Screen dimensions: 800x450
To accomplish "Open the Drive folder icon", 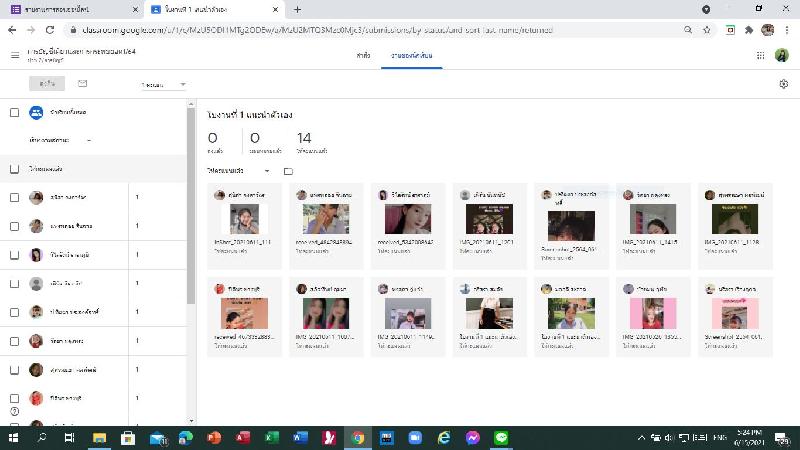I will [x=288, y=171].
